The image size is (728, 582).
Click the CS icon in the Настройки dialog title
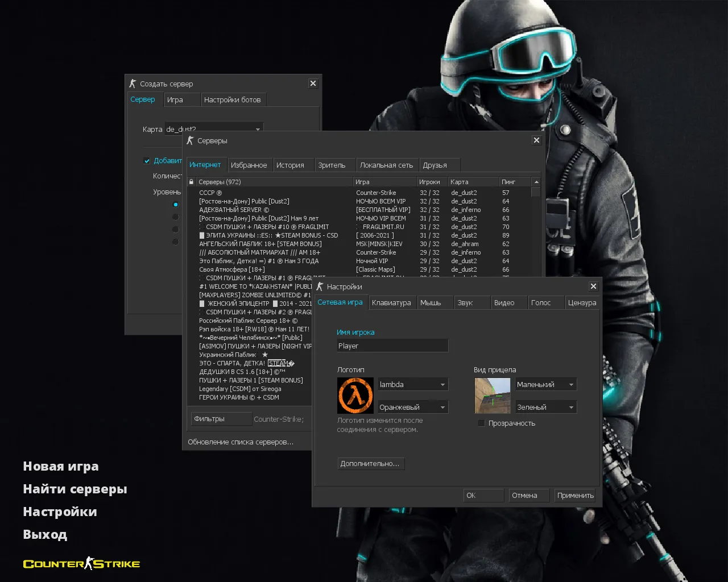(x=320, y=286)
